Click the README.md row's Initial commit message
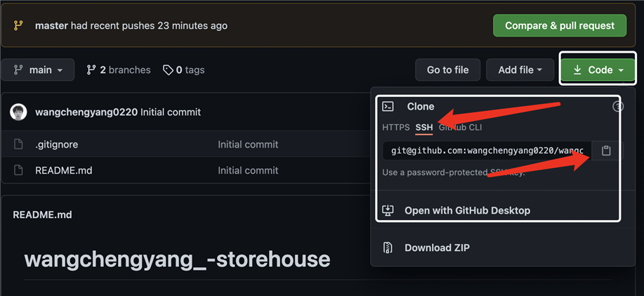644x296 pixels. [248, 170]
